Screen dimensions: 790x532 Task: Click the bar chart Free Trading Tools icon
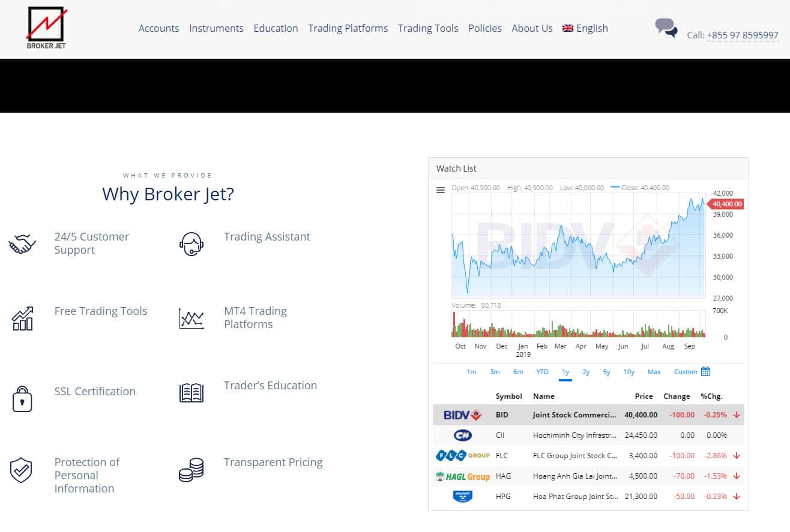[23, 318]
